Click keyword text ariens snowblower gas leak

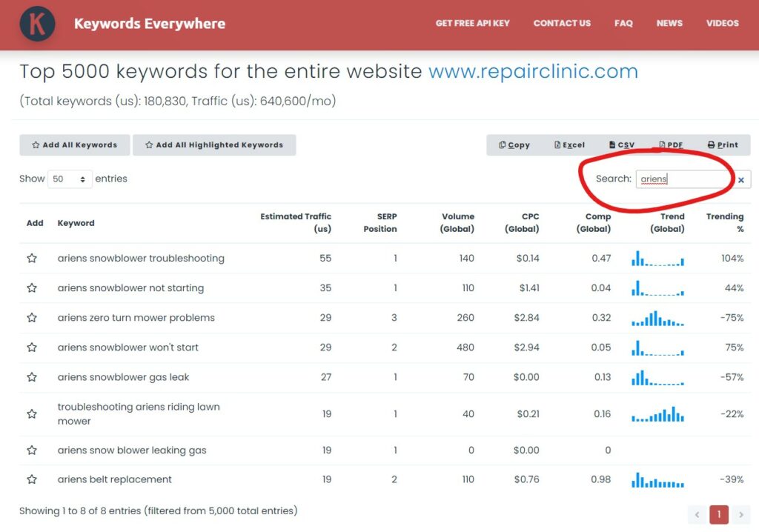click(124, 377)
